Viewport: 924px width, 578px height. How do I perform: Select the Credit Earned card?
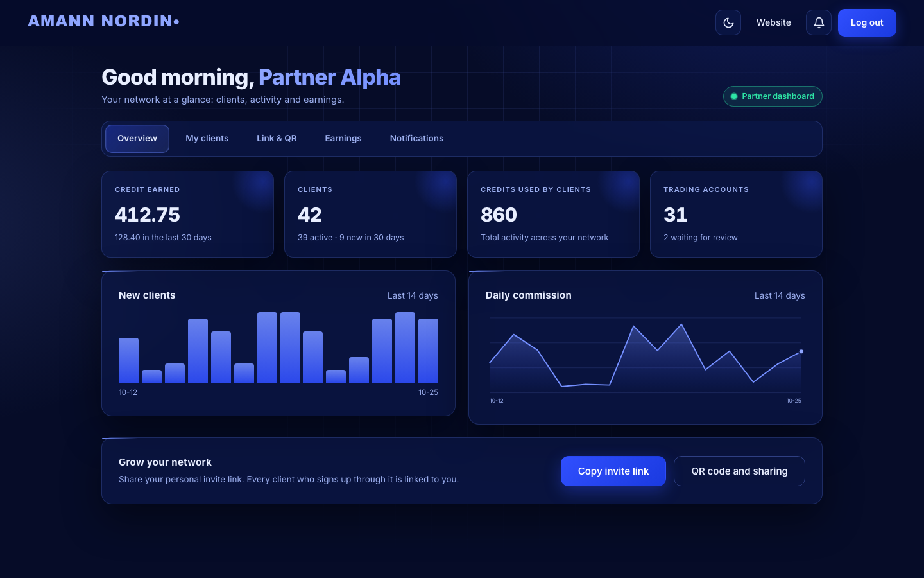tap(187, 214)
